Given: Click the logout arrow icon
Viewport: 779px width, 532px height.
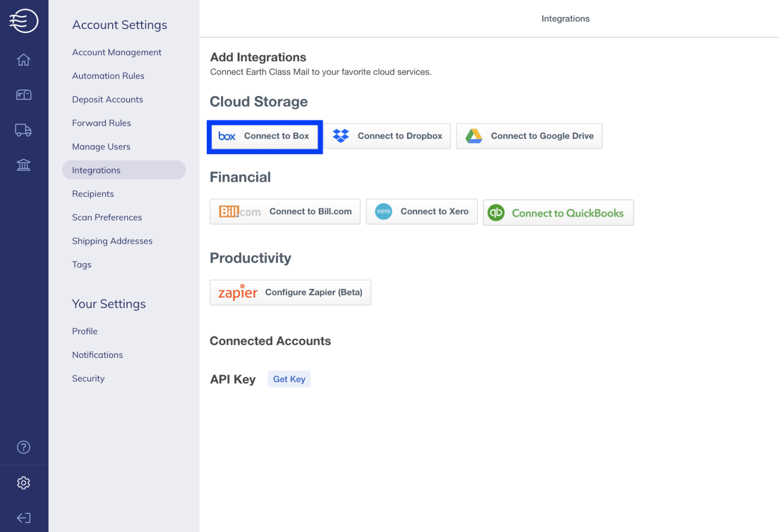Looking at the screenshot, I should [x=23, y=518].
